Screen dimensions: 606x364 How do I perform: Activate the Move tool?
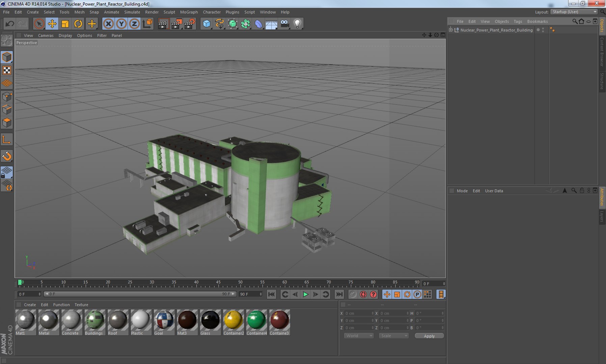point(52,24)
